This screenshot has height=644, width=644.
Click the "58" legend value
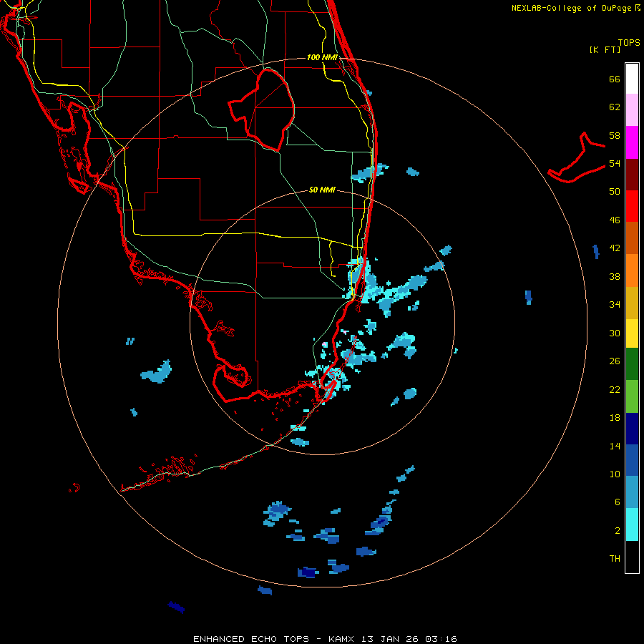pos(615,135)
